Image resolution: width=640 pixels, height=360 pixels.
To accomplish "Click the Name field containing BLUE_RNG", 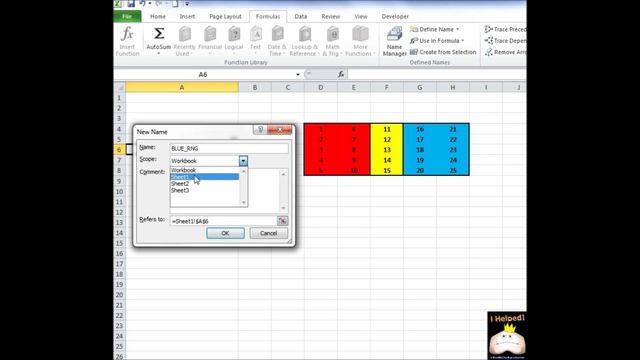I will [x=229, y=149].
